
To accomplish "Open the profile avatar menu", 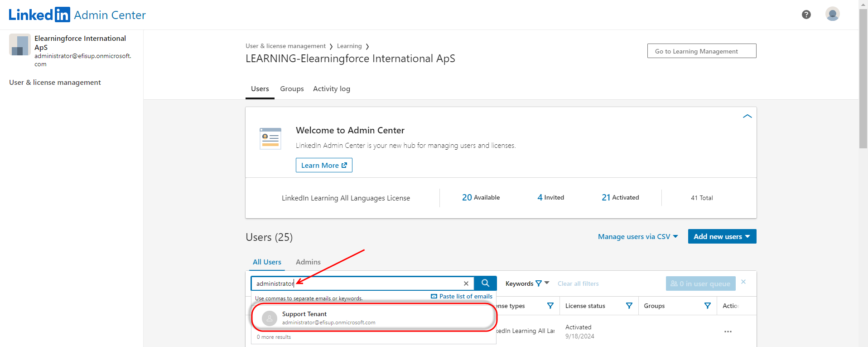I will (832, 14).
